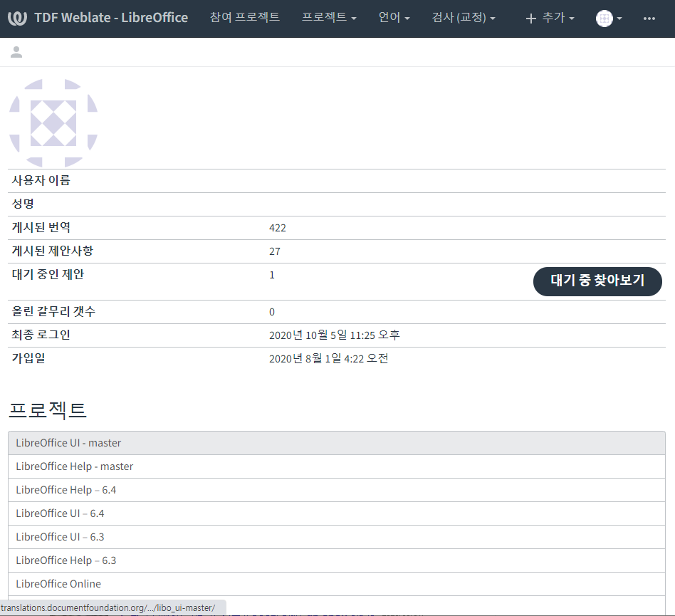Open the user avatar menu in navbar
This screenshot has height=616, width=675.
[x=609, y=18]
